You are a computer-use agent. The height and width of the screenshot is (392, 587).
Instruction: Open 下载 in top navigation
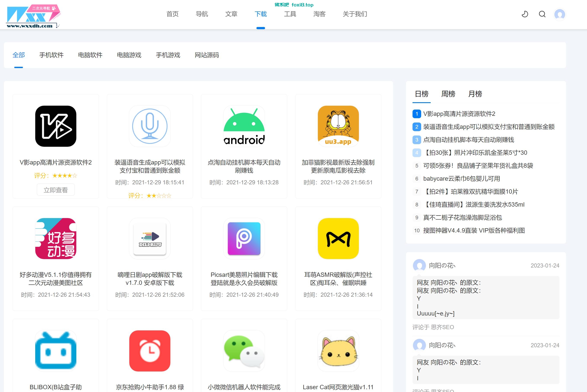tap(261, 14)
